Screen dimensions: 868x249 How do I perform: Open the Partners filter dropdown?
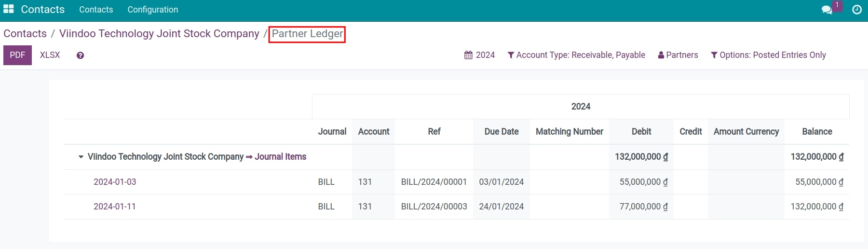click(678, 55)
